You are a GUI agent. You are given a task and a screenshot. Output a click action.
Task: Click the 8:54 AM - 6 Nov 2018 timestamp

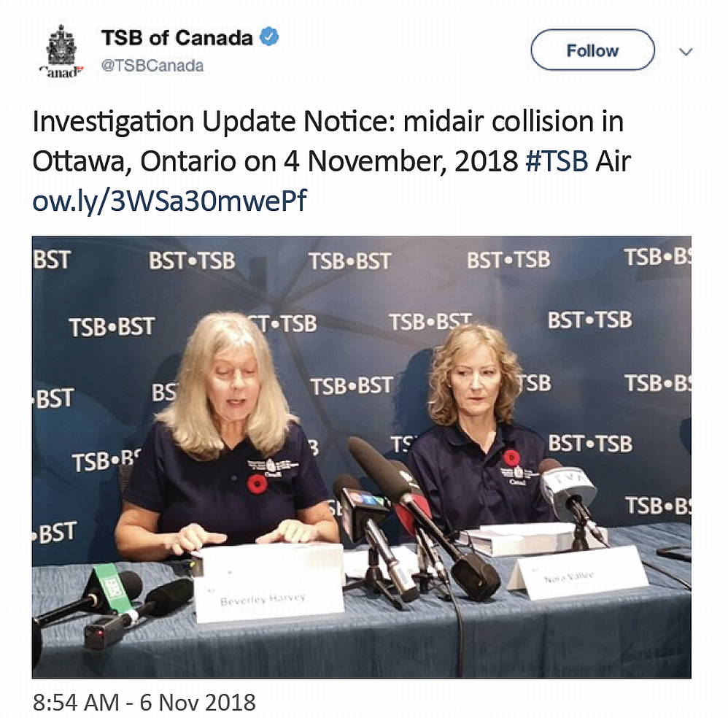pyautogui.click(x=144, y=702)
